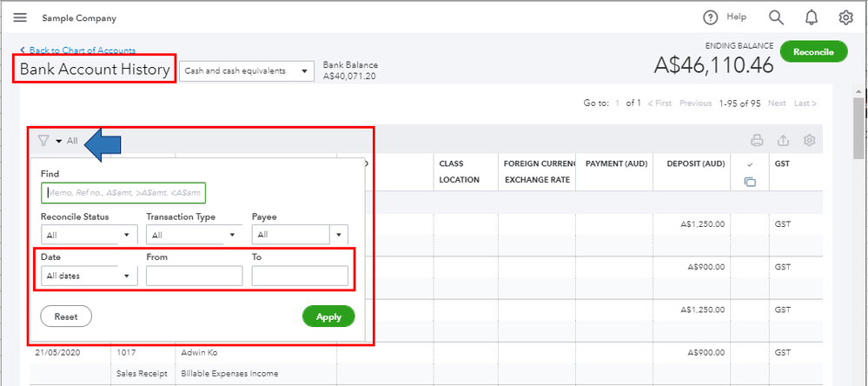This screenshot has height=386, width=868.
Task: Click the green Reconcile button
Action: [x=814, y=52]
